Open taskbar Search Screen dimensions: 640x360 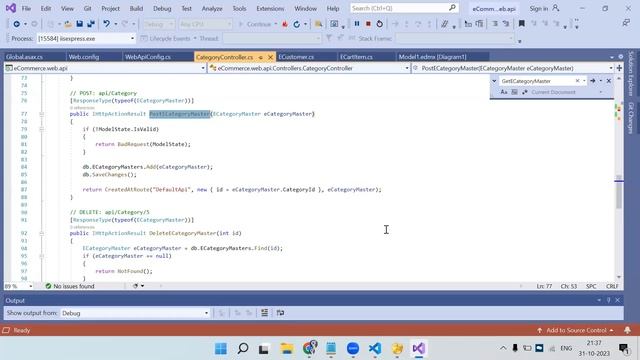(243, 349)
